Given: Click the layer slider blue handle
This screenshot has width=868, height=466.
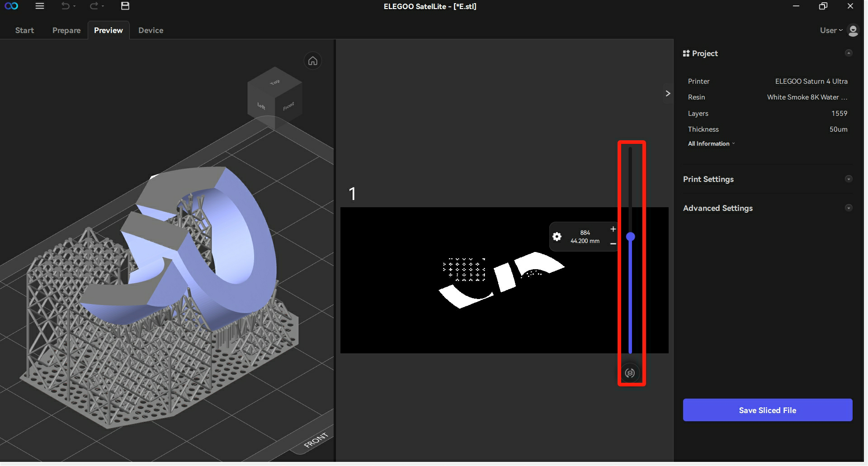Looking at the screenshot, I should pos(630,237).
